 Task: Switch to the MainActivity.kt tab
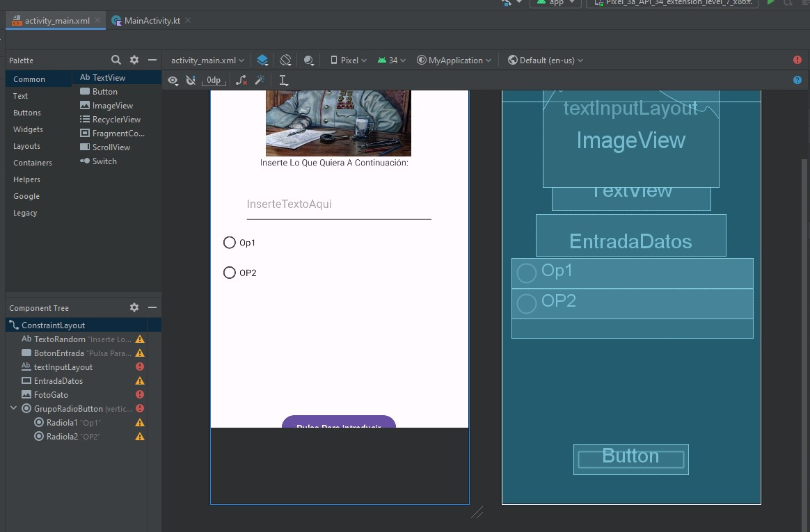click(x=151, y=21)
